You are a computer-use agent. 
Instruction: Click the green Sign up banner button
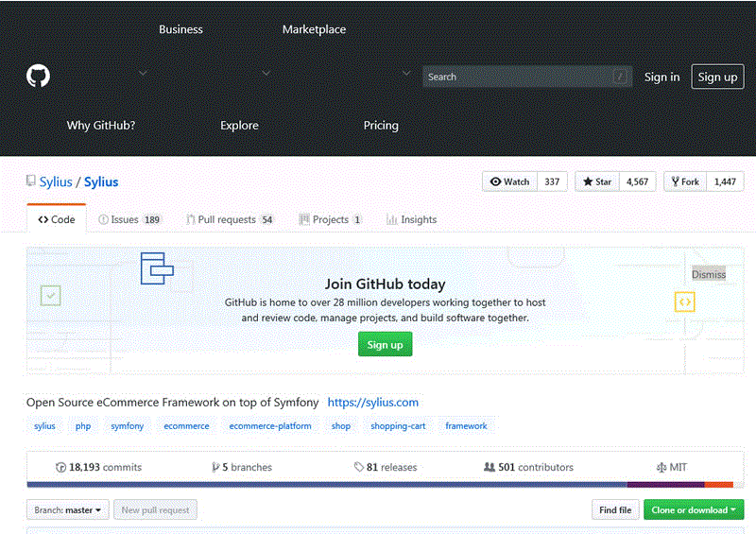(385, 345)
